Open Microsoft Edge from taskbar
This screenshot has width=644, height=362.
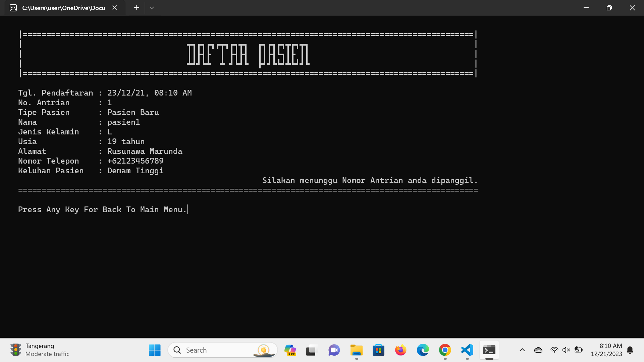[423, 350]
